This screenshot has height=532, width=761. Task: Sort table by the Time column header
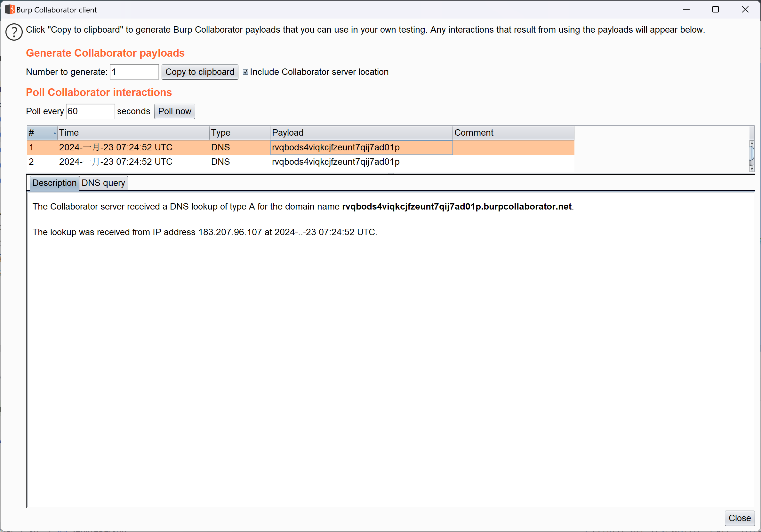tap(133, 132)
